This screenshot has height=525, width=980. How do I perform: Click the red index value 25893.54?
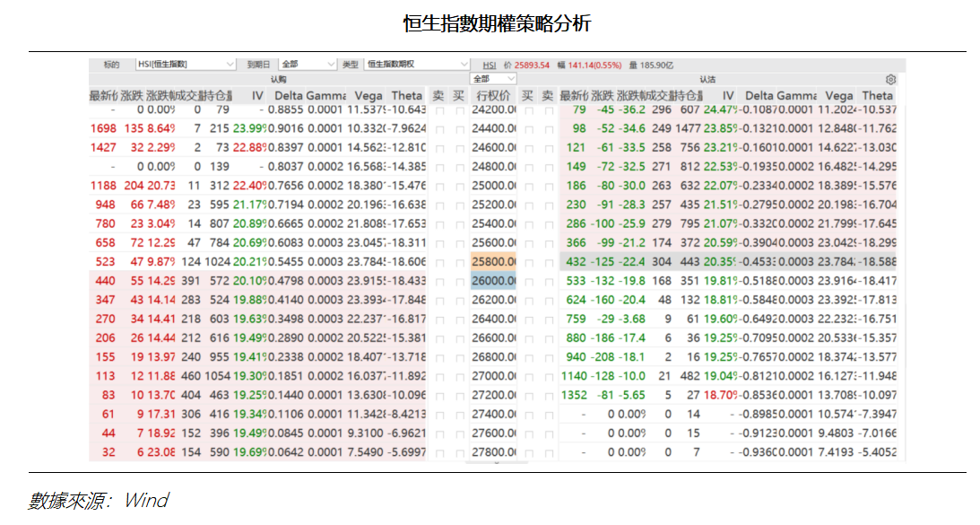click(532, 66)
